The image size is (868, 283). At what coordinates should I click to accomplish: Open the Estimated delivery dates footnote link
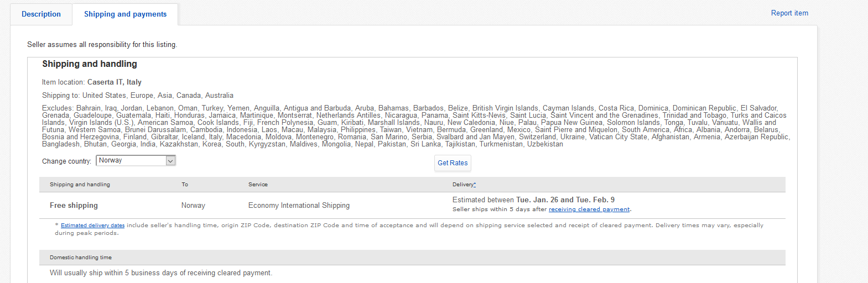pyautogui.click(x=92, y=226)
